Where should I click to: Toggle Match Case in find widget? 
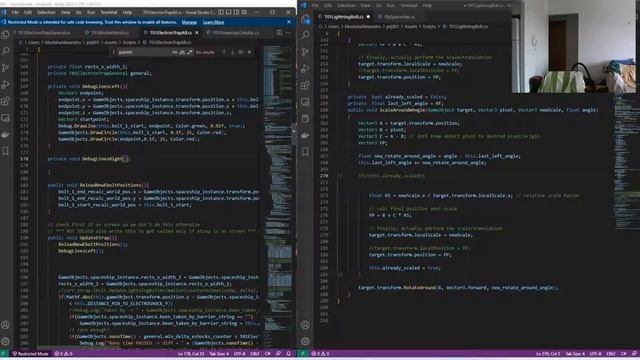click(175, 52)
